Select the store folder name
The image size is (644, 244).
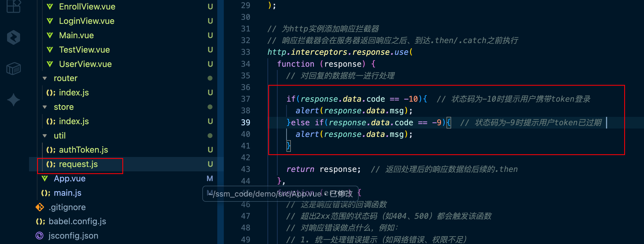pyautogui.click(x=64, y=107)
